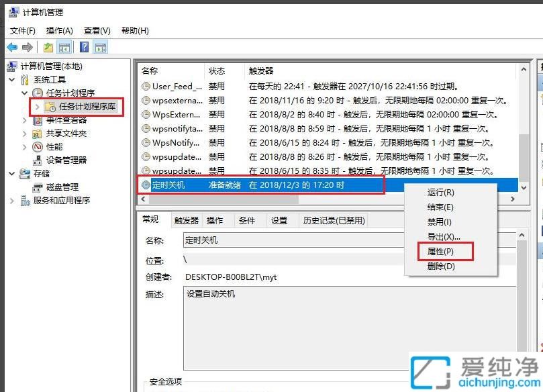543x392 pixels.
Task: Click the back navigation arrow
Action: point(11,47)
